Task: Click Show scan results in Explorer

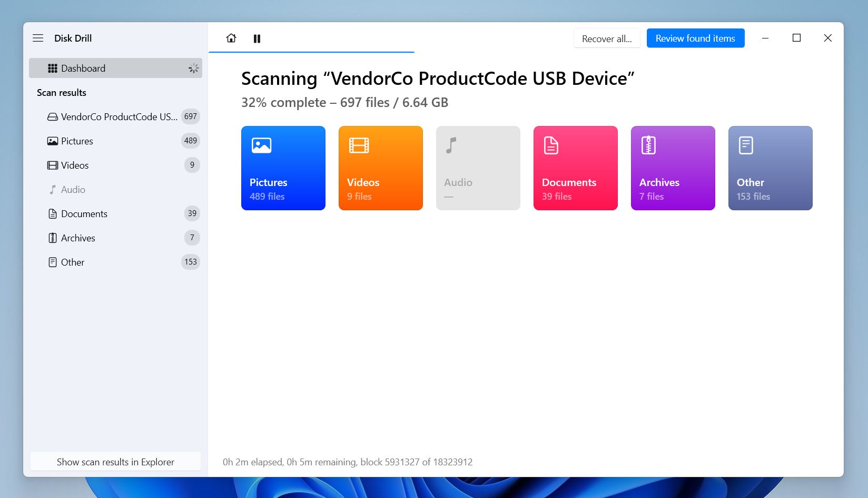Action: coord(115,462)
